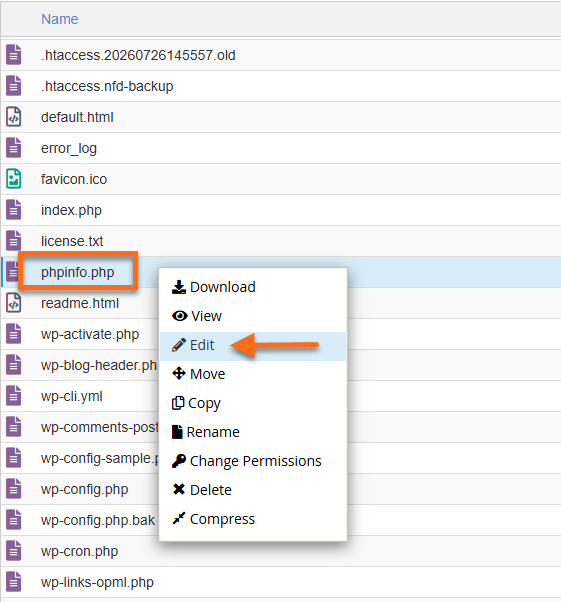Click the compress arrows icon

pyautogui.click(x=179, y=518)
